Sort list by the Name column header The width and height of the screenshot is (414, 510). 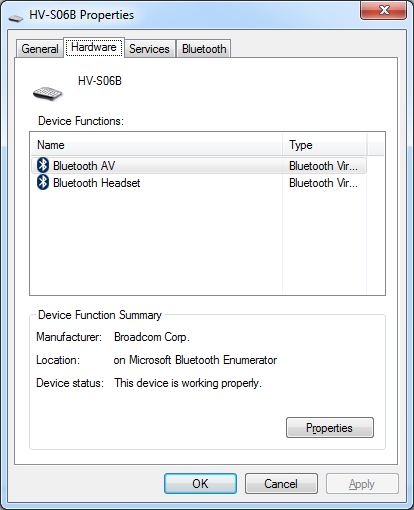coord(157,145)
